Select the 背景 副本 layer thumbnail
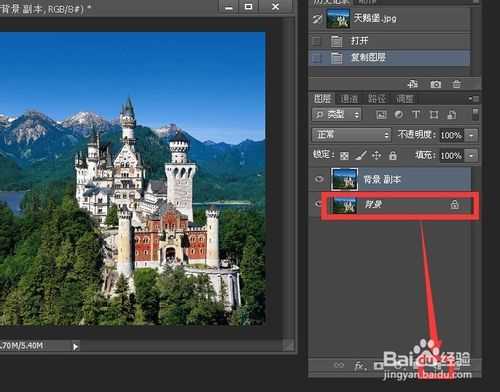 [x=344, y=179]
